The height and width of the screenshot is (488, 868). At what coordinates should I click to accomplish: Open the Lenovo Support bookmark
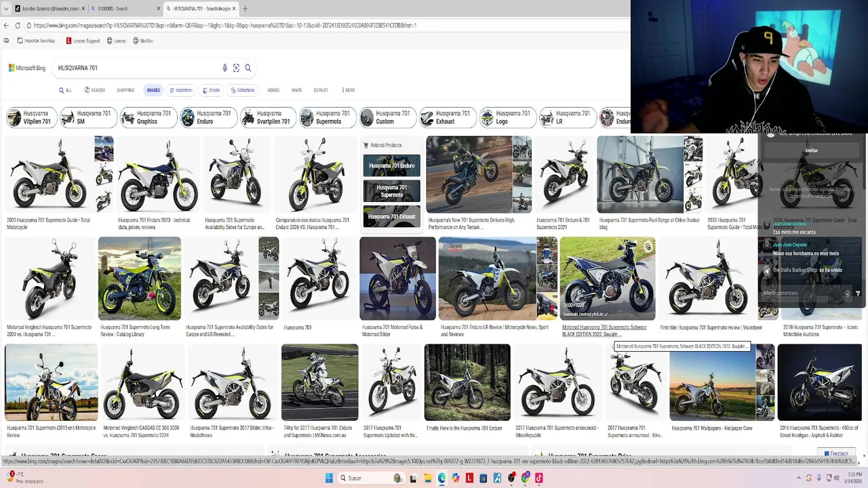coord(83,41)
